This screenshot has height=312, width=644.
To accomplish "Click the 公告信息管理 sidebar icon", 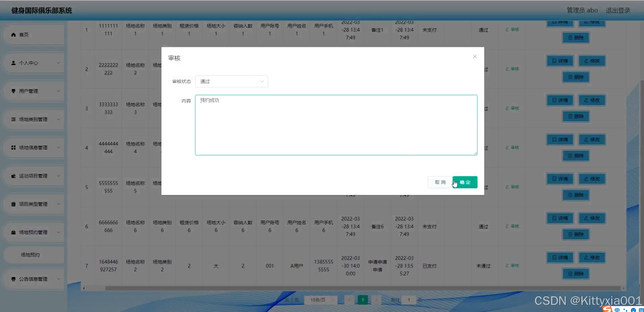I will pyautogui.click(x=13, y=279).
